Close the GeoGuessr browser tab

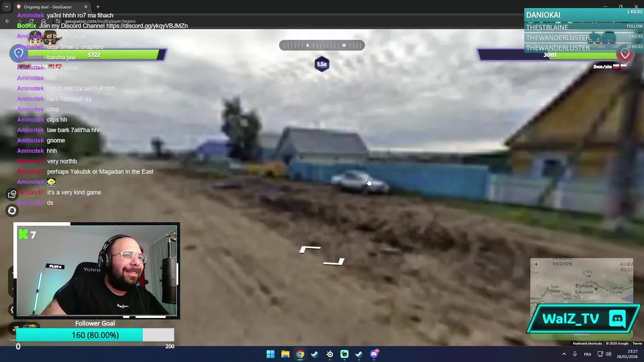click(x=86, y=7)
